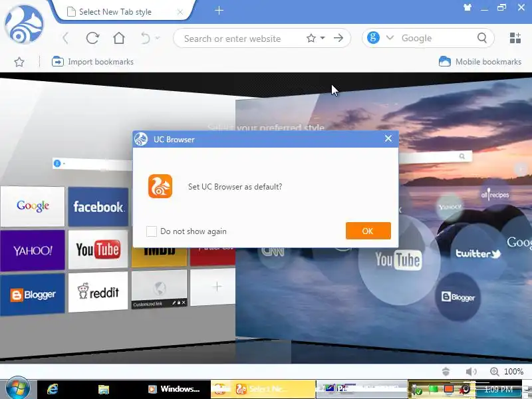Click the 100% zoom level

point(513,372)
